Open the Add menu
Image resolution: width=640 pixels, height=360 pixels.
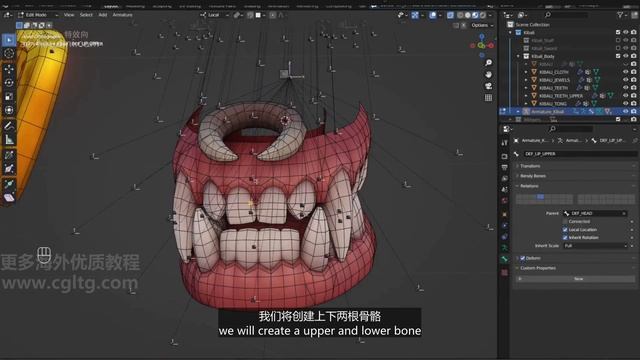point(102,15)
